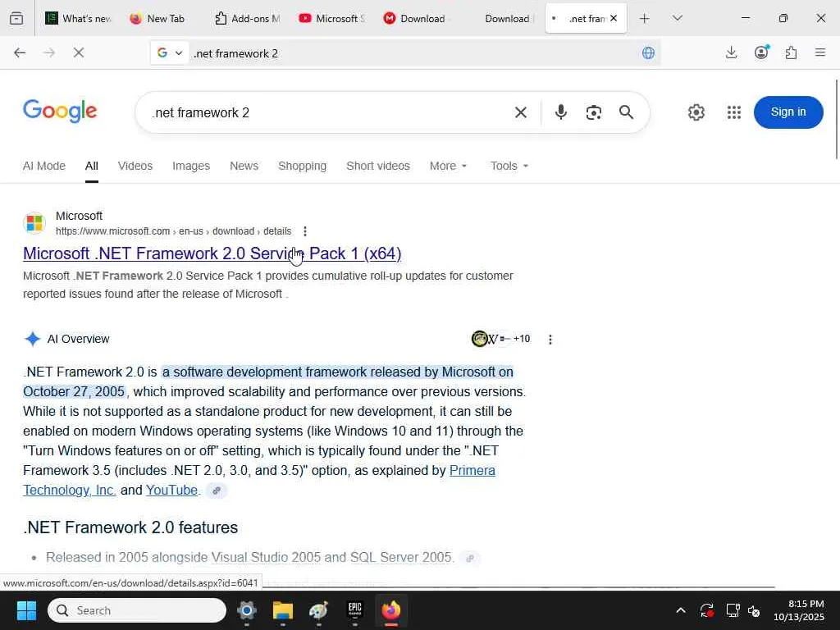Click the Windows taskbar Search box
The width and height of the screenshot is (840, 630).
137,610
